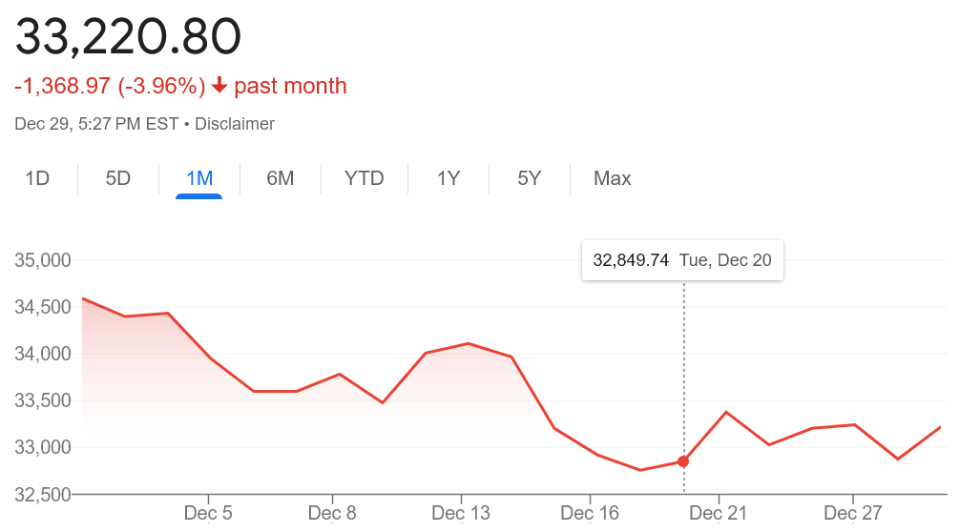The height and width of the screenshot is (532, 980).
Task: Open the Disclaimer link
Action: [235, 124]
